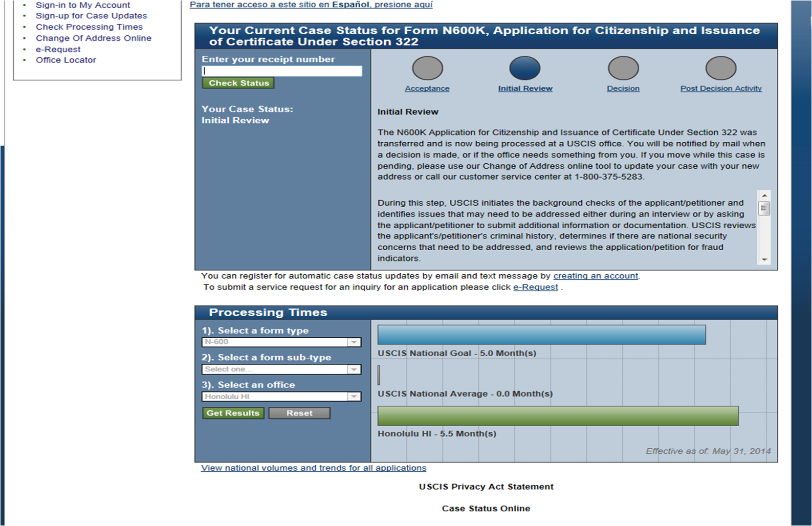The height and width of the screenshot is (526, 812).
Task: Click the USCIS National Goal blue bar
Action: click(x=541, y=335)
